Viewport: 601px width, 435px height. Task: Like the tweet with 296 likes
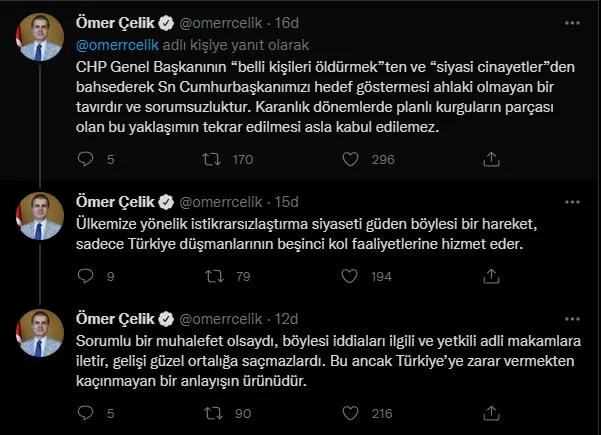tap(350, 157)
